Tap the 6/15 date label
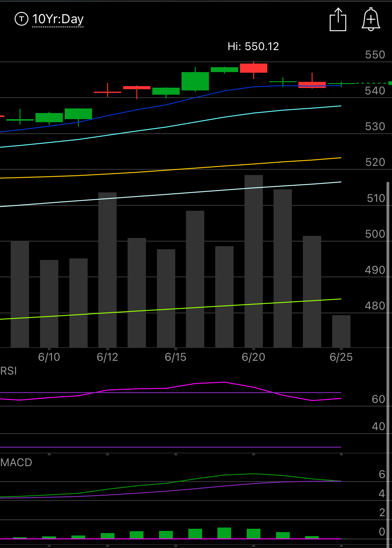 click(176, 357)
